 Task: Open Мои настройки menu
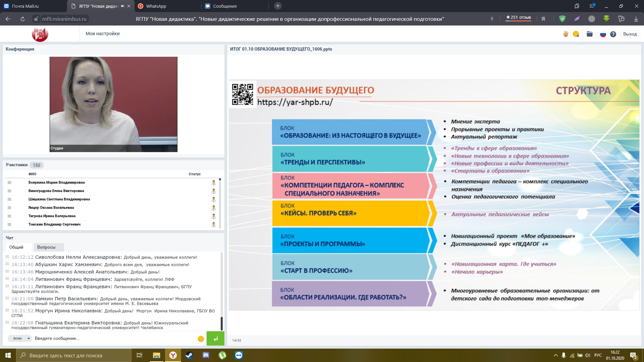(102, 34)
